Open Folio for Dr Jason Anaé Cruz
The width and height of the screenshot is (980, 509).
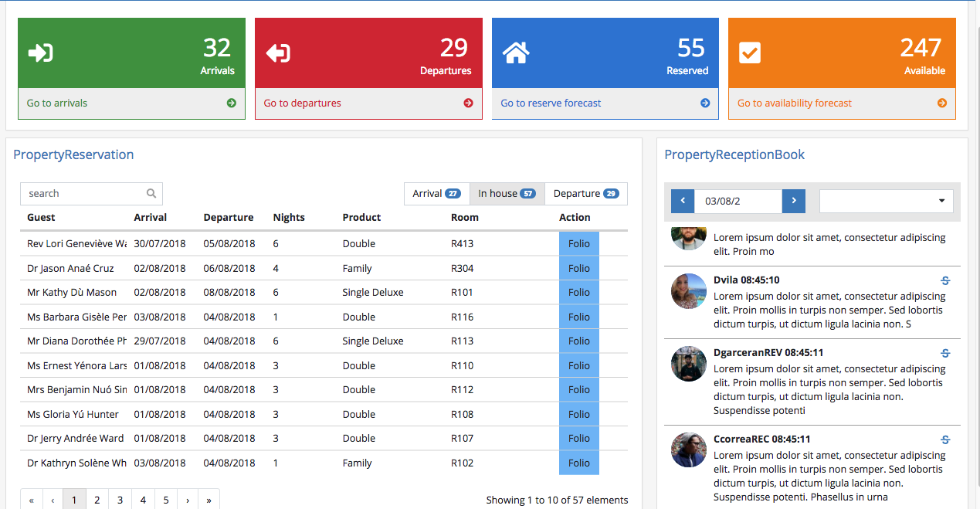(x=578, y=269)
